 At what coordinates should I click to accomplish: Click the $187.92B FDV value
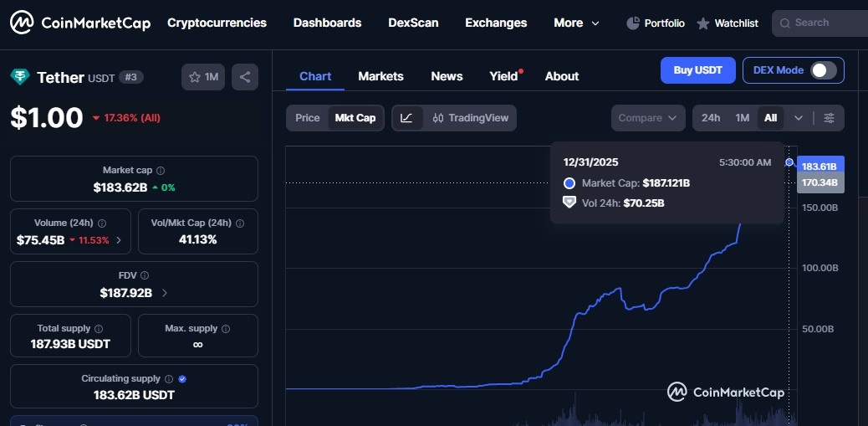[126, 293]
